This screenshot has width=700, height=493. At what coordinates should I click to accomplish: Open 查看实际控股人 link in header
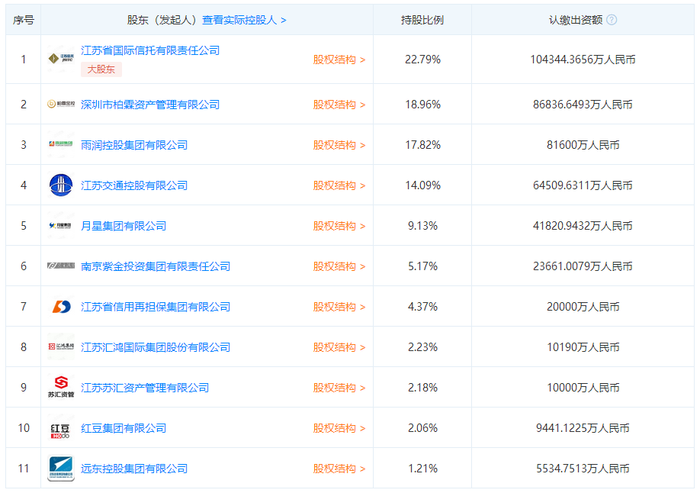click(244, 20)
